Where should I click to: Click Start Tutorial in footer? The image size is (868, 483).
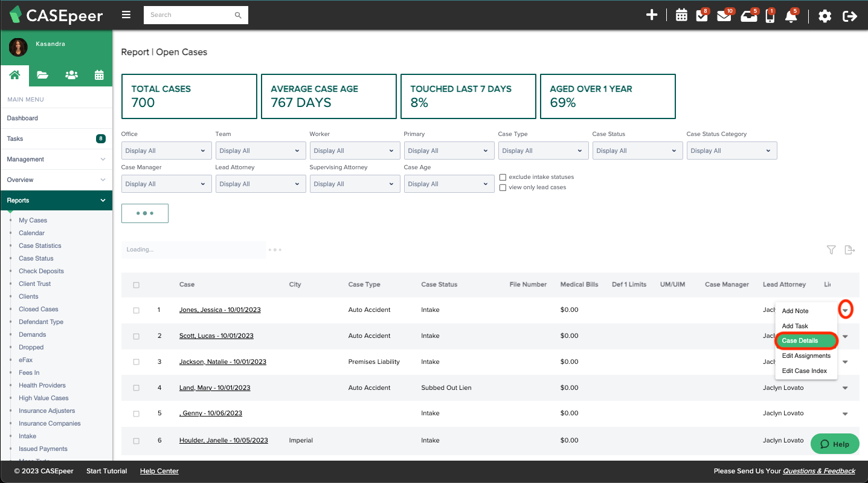107,472
